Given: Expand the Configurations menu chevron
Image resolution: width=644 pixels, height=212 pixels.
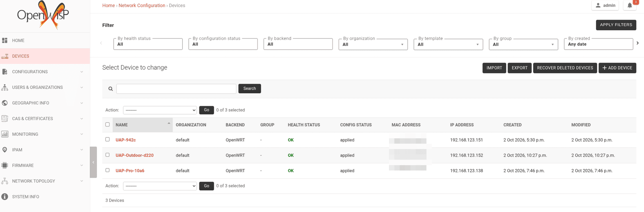Looking at the screenshot, I should click(x=82, y=72).
